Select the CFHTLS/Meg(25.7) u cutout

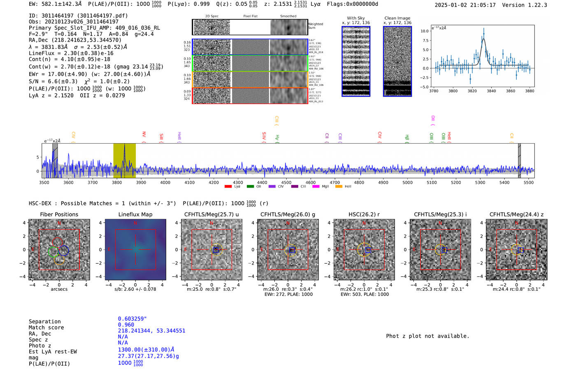(x=211, y=250)
